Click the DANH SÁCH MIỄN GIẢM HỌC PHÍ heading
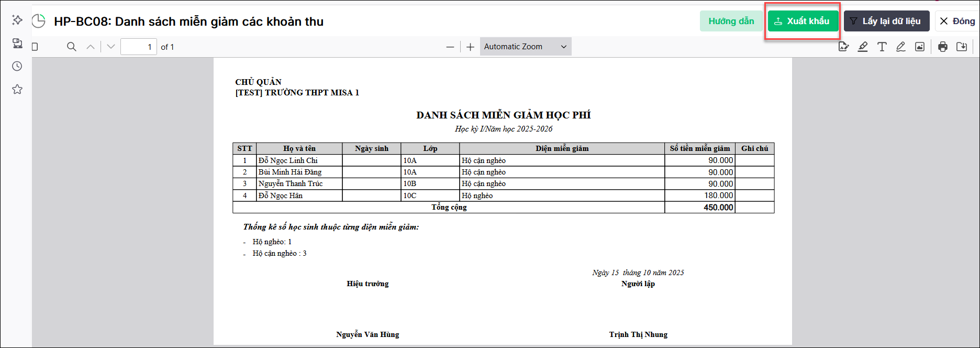 point(504,115)
